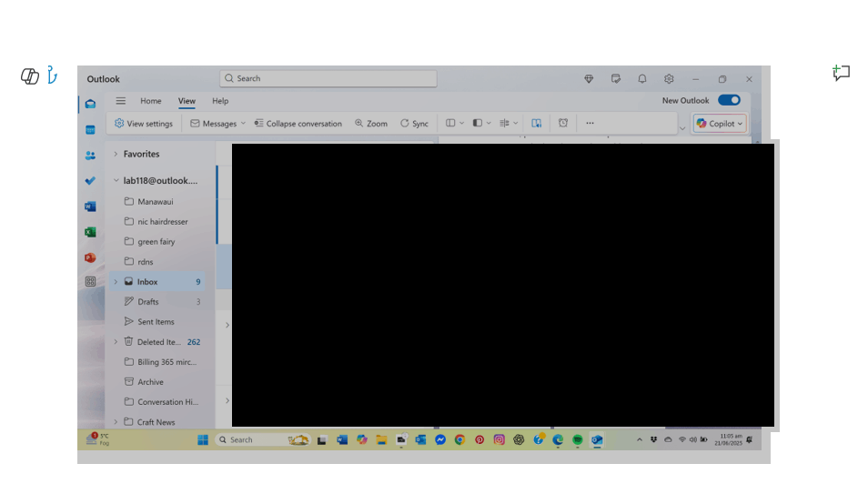
Task: Click the Windows Start button
Action: [203, 439]
